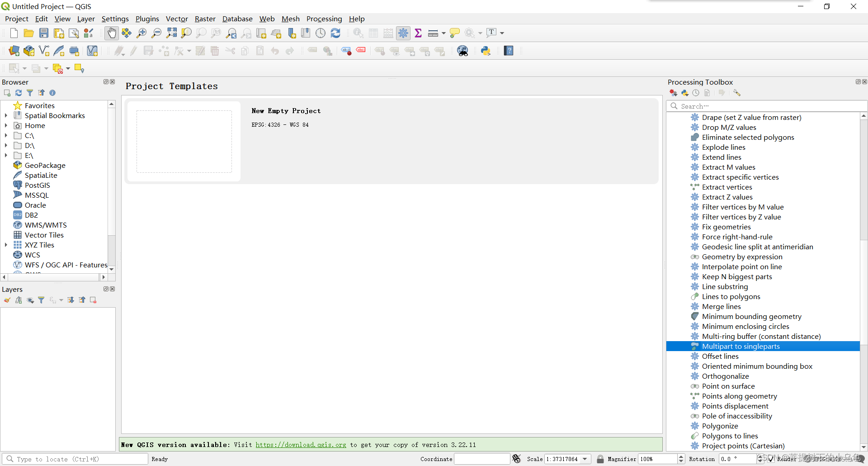Click Select by Location icon
Screen dimensions: 868x466
coord(79,68)
